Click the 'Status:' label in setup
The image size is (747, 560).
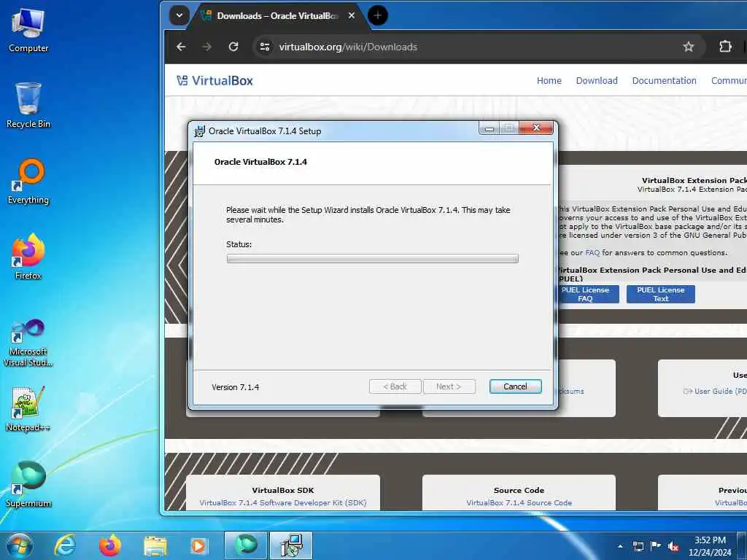point(239,244)
